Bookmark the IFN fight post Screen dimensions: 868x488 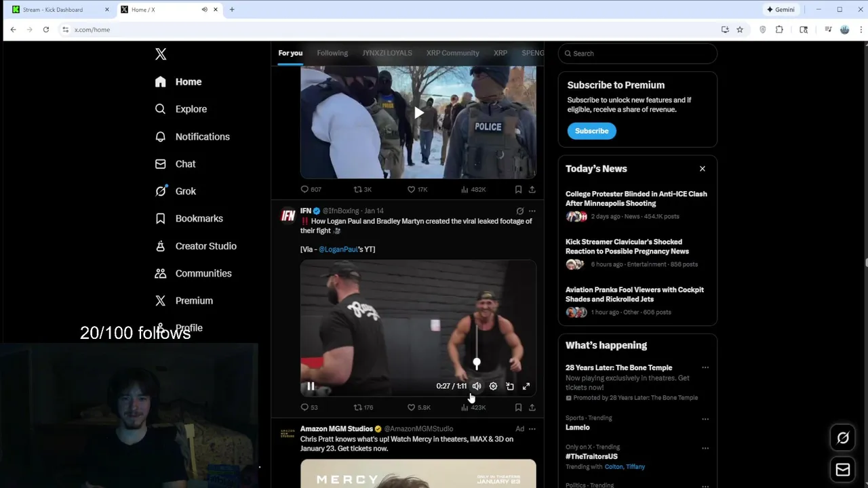coord(518,407)
